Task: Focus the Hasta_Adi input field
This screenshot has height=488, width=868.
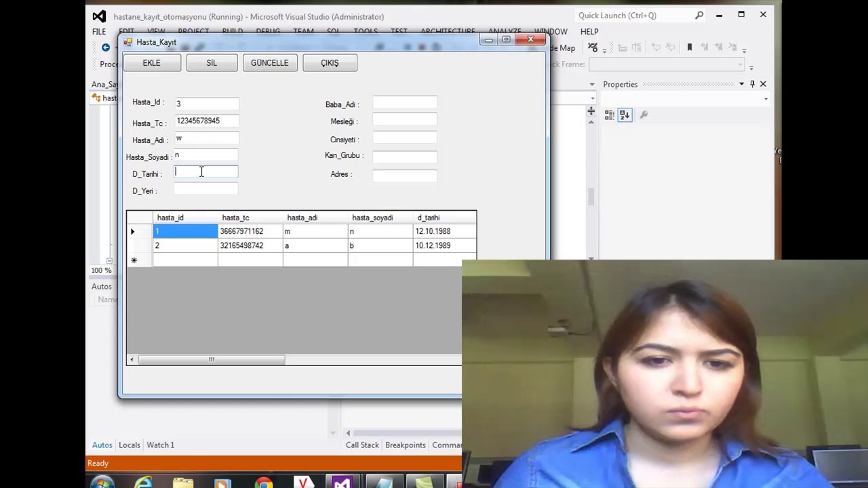Action: (206, 138)
